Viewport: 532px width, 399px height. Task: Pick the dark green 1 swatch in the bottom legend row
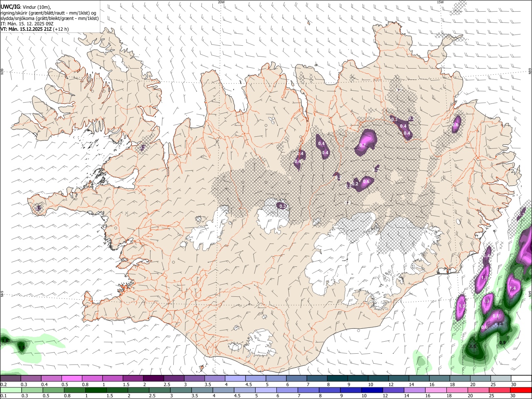tap(96, 390)
